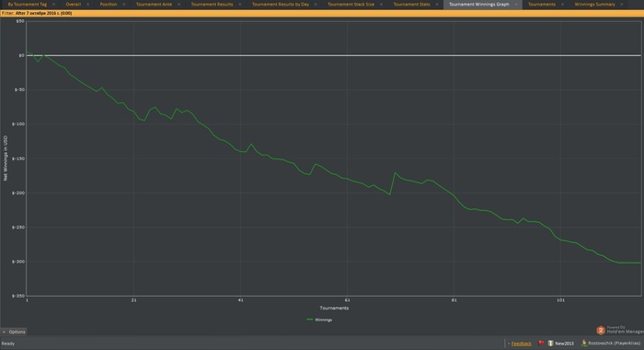Close the Winnings Summary tab
This screenshot has width=644, height=350.
[x=622, y=5]
